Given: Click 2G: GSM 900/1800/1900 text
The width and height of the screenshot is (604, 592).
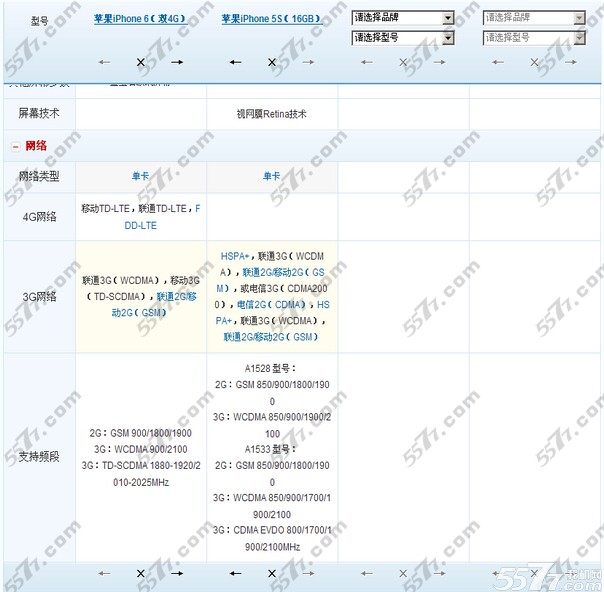Looking at the screenshot, I should pos(141,433).
